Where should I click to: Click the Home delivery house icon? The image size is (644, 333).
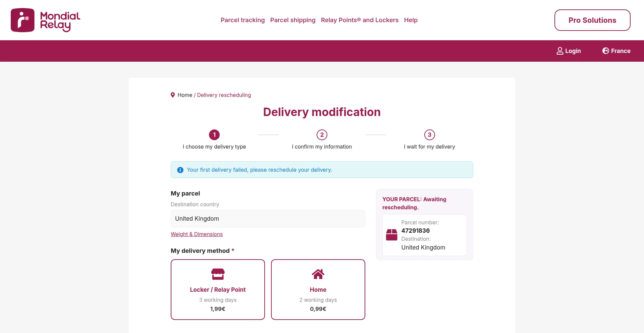coord(318,274)
